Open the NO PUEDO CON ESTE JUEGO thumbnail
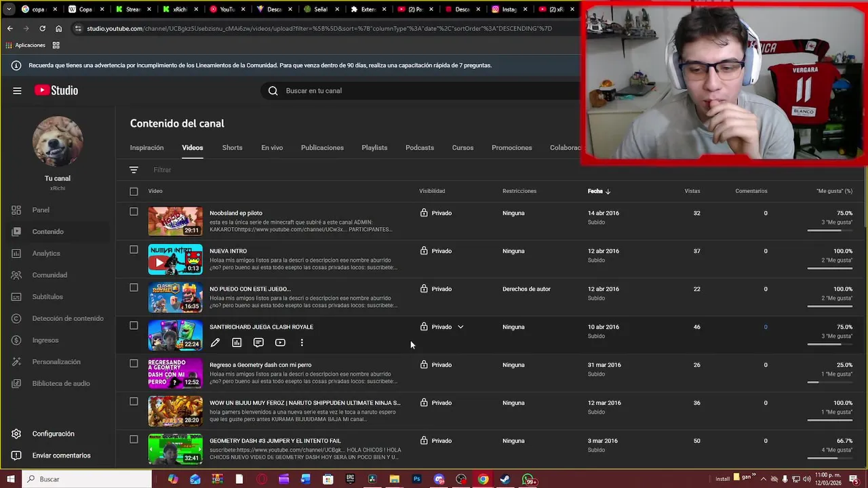This screenshot has height=488, width=868. [175, 298]
